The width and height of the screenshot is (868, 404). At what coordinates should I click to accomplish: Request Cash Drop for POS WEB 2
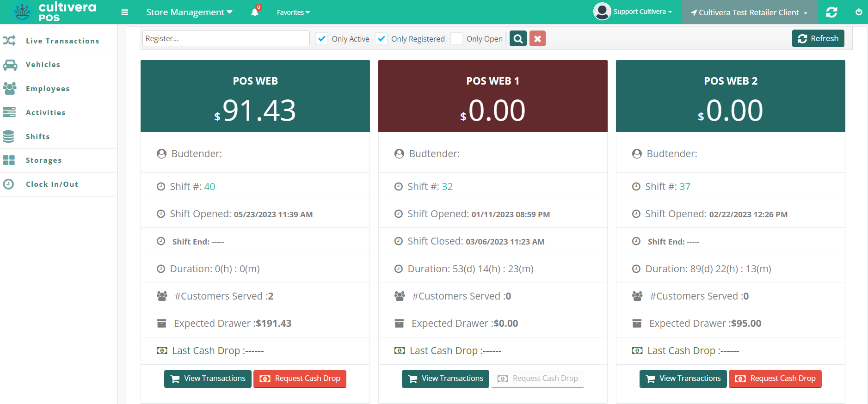tap(776, 379)
